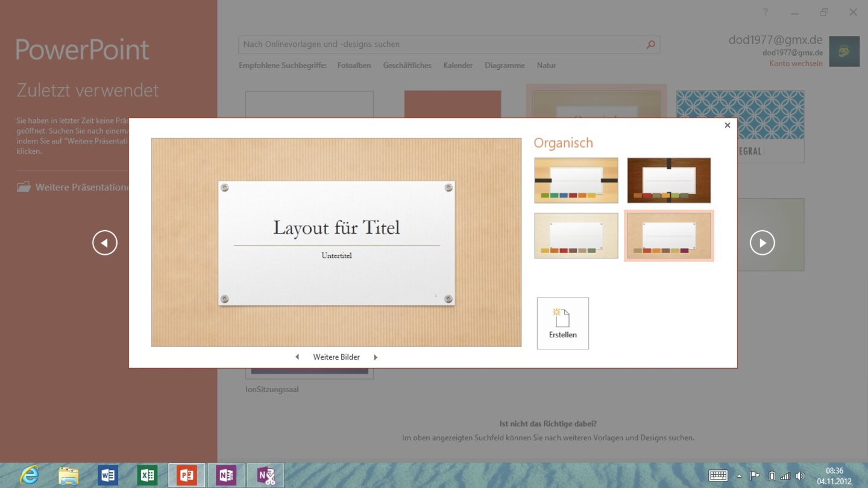The image size is (868, 488).
Task: Open the touch keyboard tray icon
Action: click(x=718, y=476)
